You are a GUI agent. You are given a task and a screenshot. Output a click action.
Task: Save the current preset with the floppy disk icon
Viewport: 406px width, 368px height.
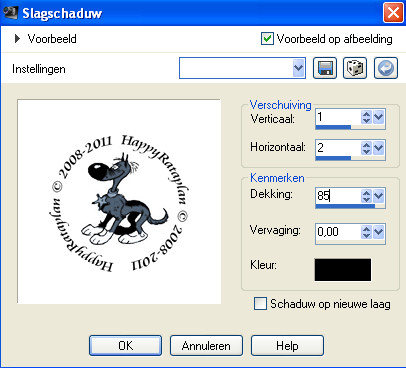325,68
